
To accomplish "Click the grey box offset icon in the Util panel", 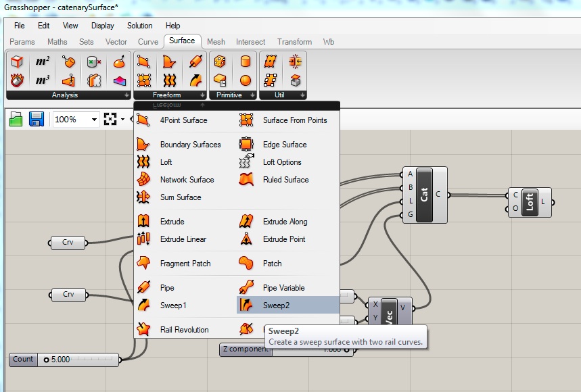I will (x=295, y=80).
